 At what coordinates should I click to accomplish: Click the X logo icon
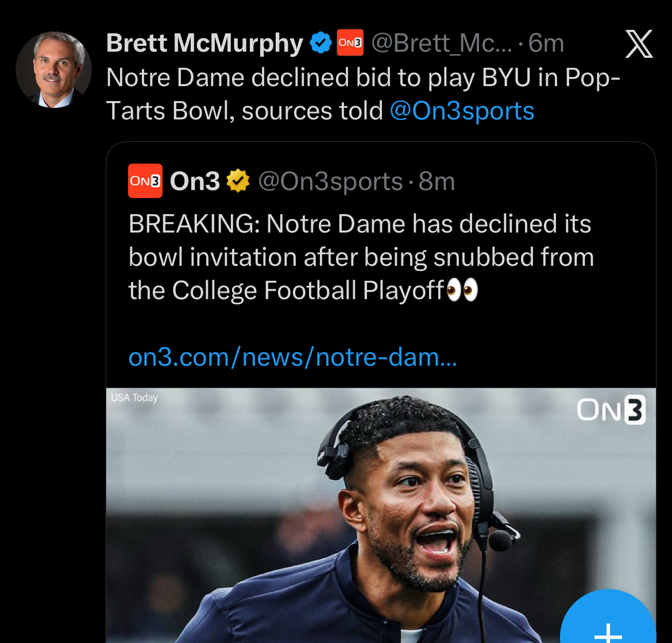tap(639, 44)
